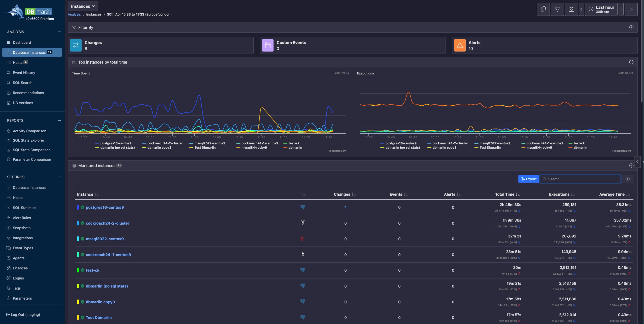
Task: Sort table by Instance column
Action: (x=88, y=194)
